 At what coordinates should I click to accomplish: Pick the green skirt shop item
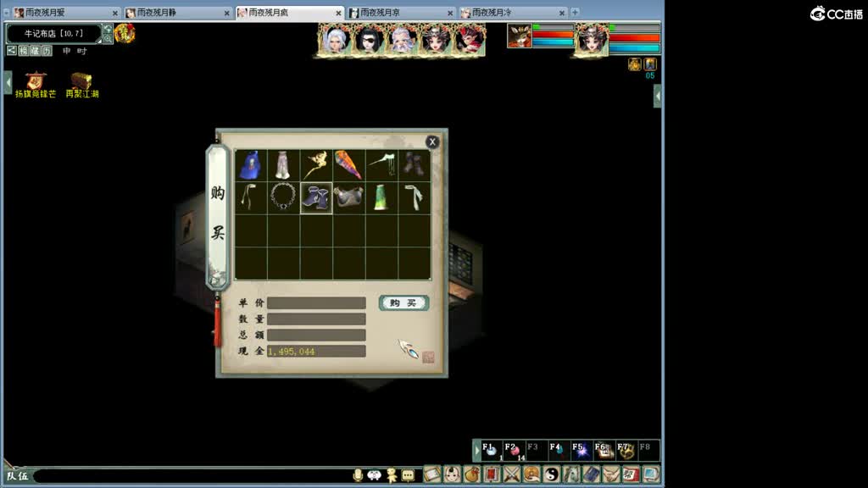[x=381, y=197]
